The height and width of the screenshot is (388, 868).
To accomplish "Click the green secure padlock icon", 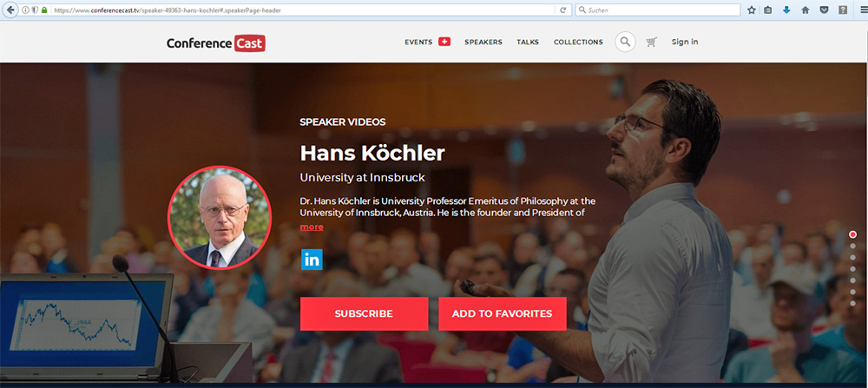I will coord(44,10).
